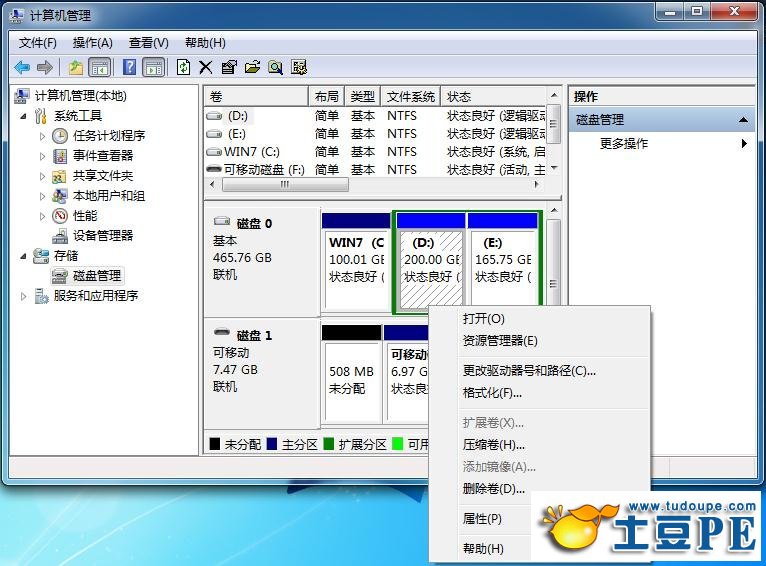Viewport: 766px width, 566px height.
Task: Open the 帮助(H) menu in menu bar
Action: coord(205,43)
